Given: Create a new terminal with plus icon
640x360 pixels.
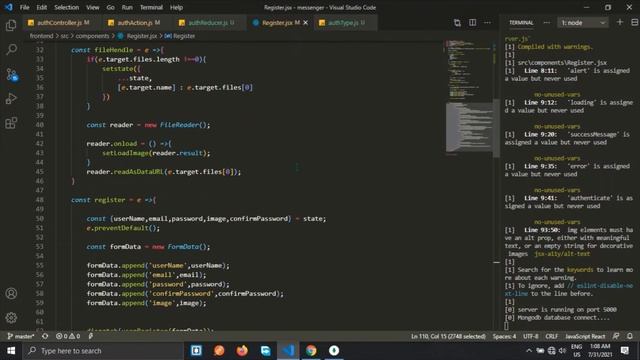Looking at the screenshot, I should pos(620,22).
